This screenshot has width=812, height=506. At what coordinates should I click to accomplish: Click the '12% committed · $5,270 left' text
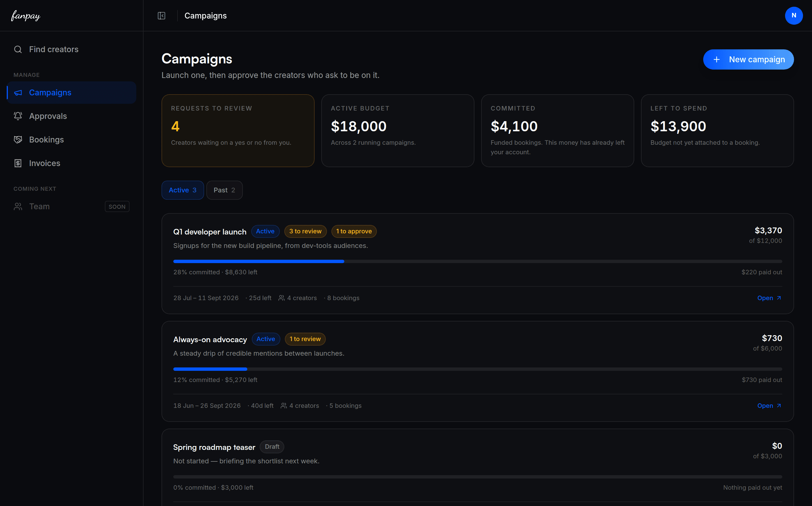coord(215,380)
